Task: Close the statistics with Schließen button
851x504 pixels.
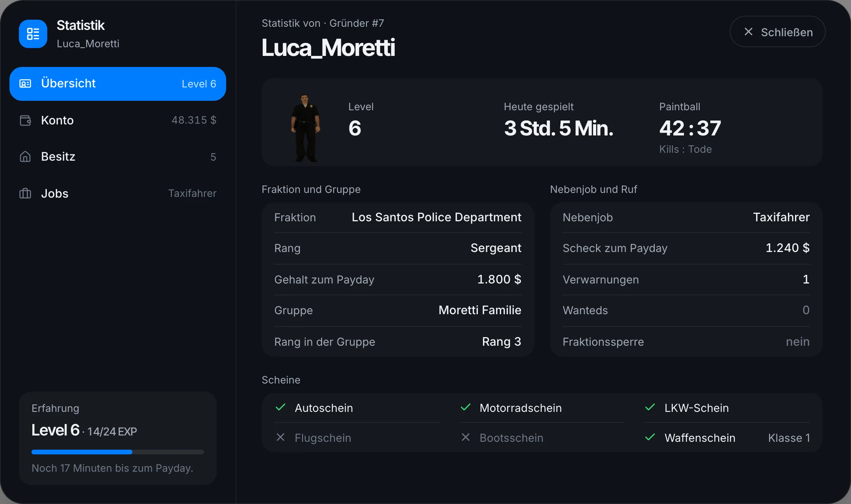Action: (777, 32)
